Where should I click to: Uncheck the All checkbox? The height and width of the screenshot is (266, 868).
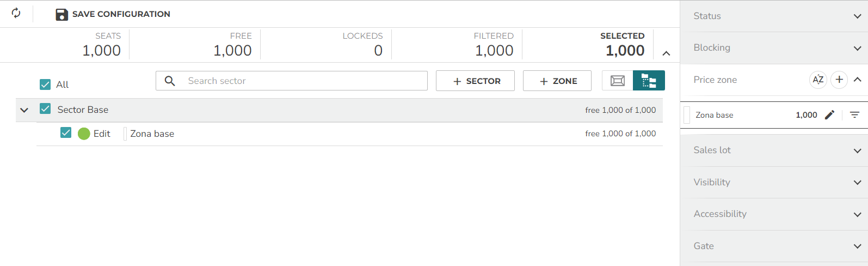click(x=45, y=84)
